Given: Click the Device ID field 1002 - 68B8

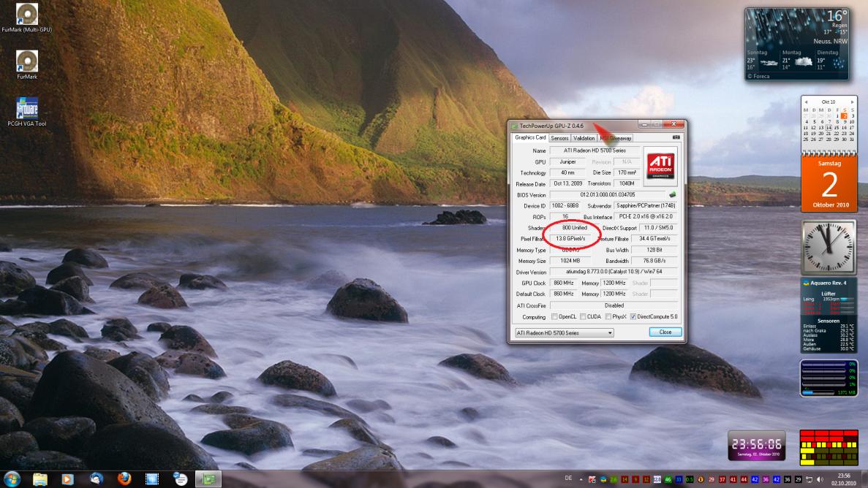Looking at the screenshot, I should tap(565, 206).
